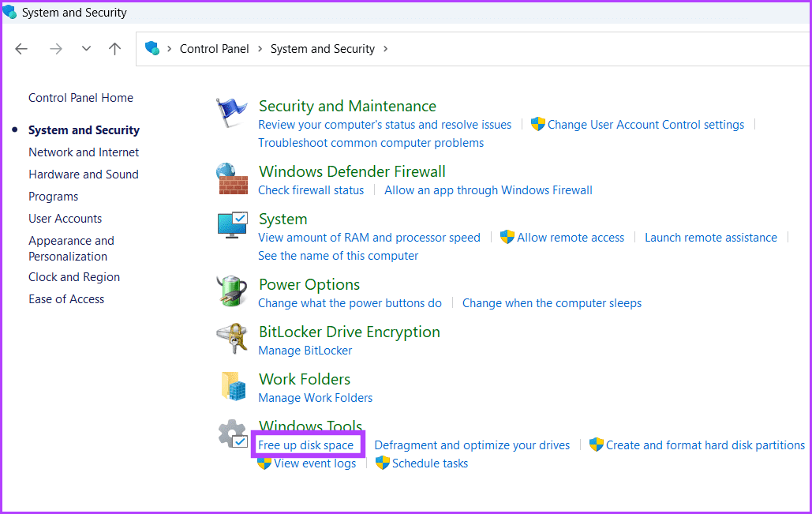Click the Windows Tools gear icon
This screenshot has width=812, height=514.
point(233,433)
